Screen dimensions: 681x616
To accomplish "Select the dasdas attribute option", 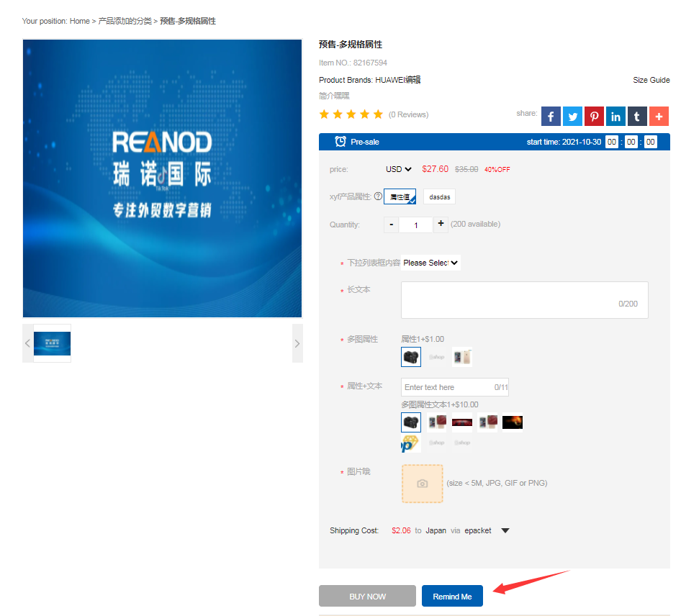I will 440,196.
